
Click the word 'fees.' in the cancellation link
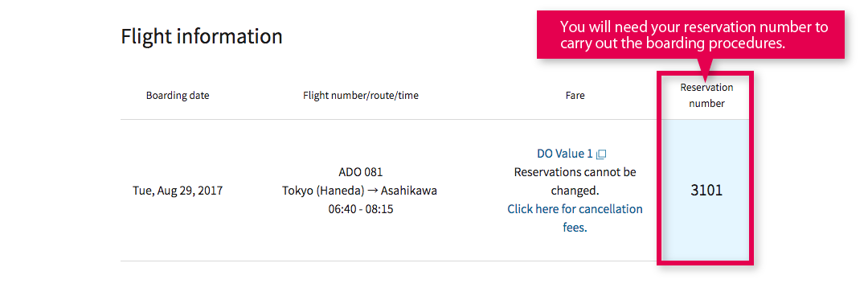point(575,227)
